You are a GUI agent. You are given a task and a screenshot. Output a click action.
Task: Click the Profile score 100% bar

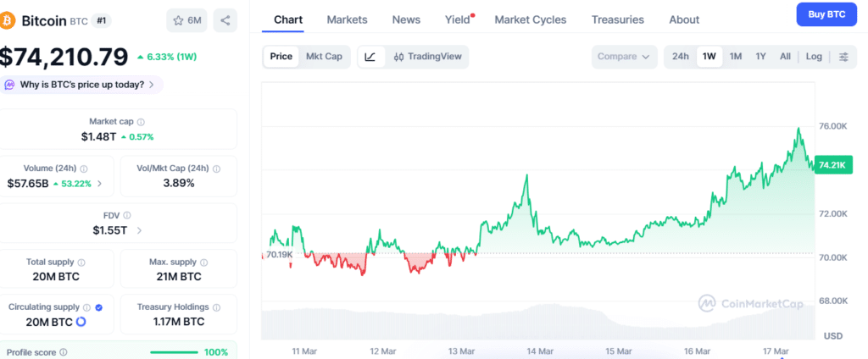175,352
